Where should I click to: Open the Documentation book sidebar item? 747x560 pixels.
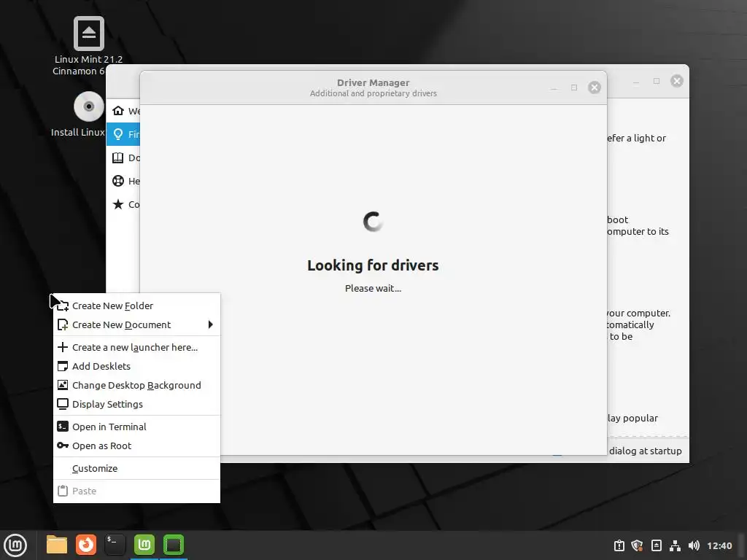[123, 157]
